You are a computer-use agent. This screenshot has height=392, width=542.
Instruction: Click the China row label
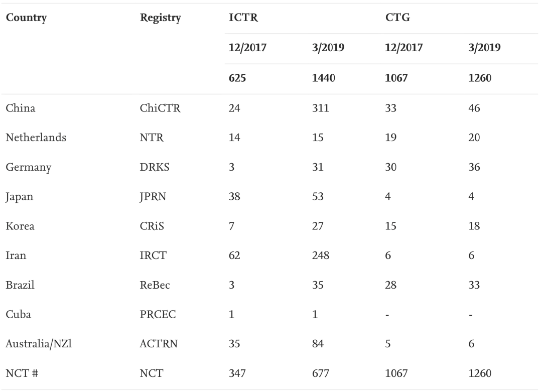click(x=21, y=108)
